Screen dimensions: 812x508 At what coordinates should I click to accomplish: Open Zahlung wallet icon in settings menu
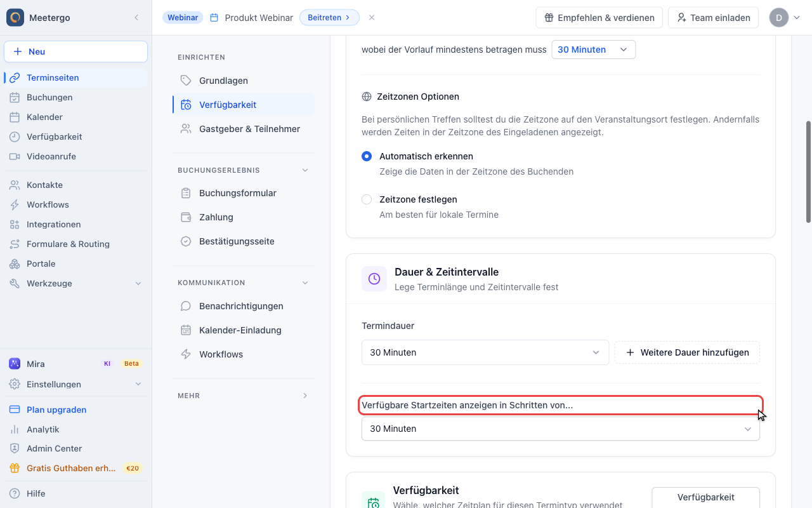tap(186, 217)
